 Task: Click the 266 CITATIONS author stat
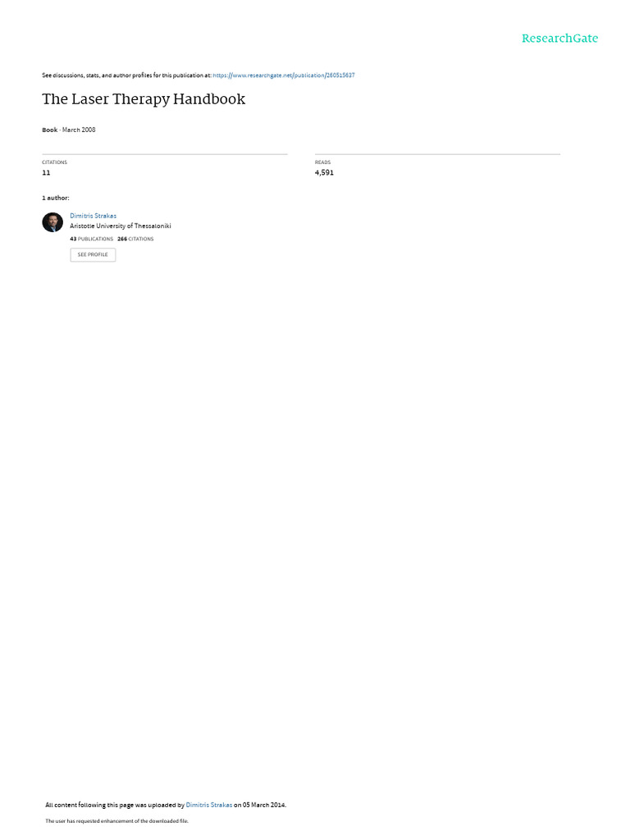[135, 239]
